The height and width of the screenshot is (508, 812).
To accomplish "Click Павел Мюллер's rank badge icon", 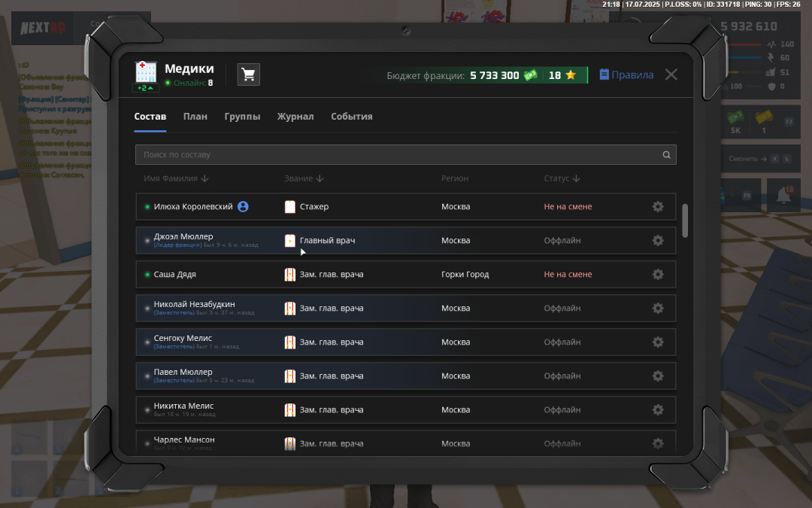I will (290, 376).
